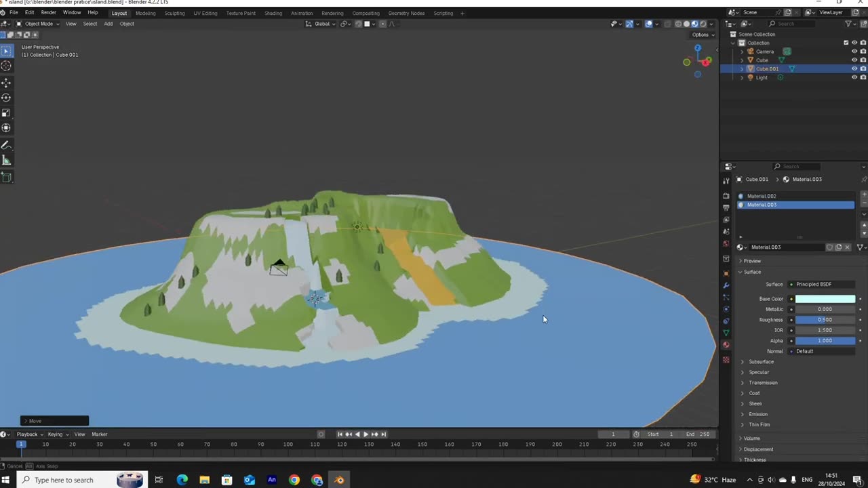
Task: Hide Camera in viewport using eye icon
Action: pos(854,52)
